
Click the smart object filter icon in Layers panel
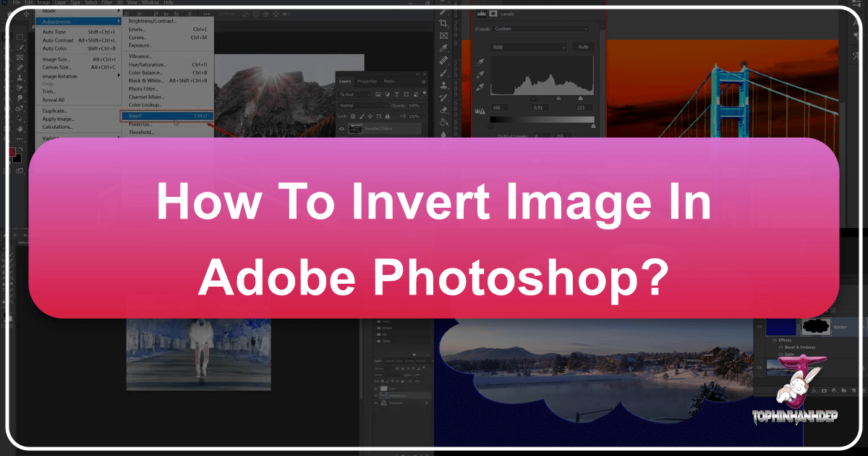tap(416, 95)
